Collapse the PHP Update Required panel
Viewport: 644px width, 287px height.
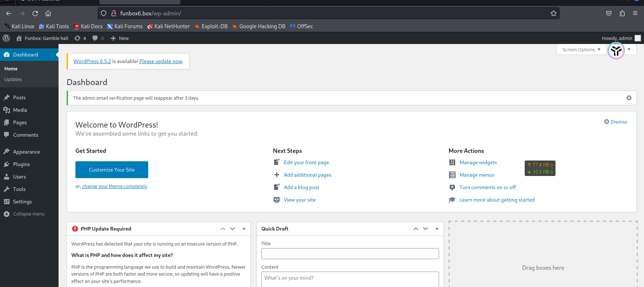point(244,228)
